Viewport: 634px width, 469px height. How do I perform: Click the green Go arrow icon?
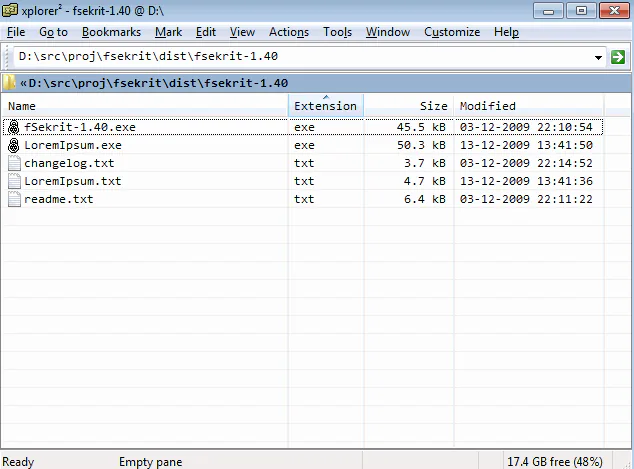pos(617,57)
